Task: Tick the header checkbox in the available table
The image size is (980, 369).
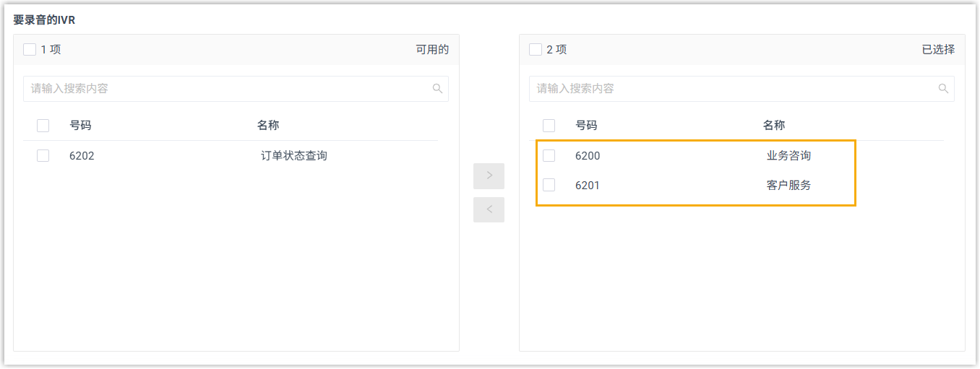Action: coord(43,126)
